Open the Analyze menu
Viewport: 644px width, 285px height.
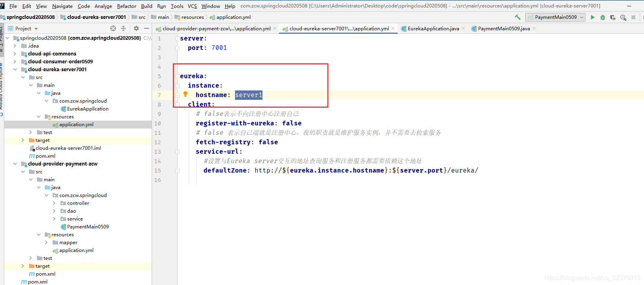tap(103, 6)
